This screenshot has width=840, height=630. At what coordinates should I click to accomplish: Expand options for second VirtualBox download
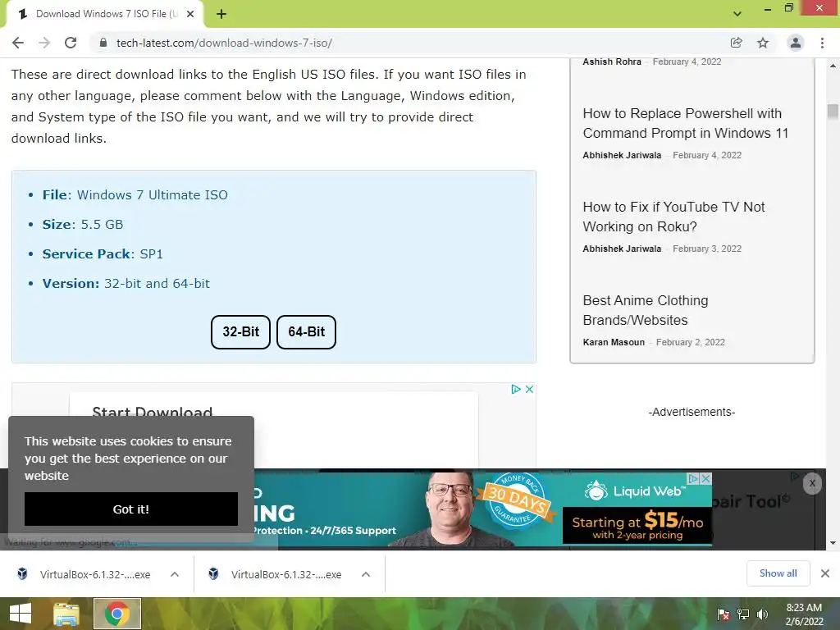(366, 574)
